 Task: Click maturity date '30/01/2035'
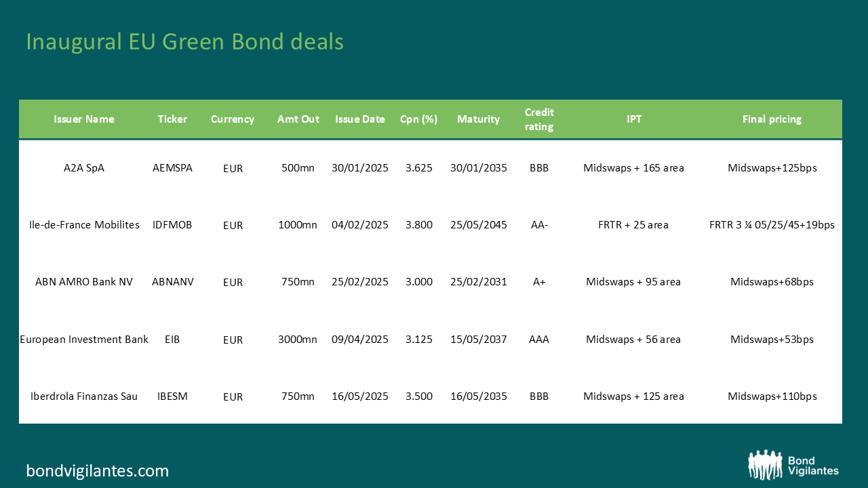479,168
